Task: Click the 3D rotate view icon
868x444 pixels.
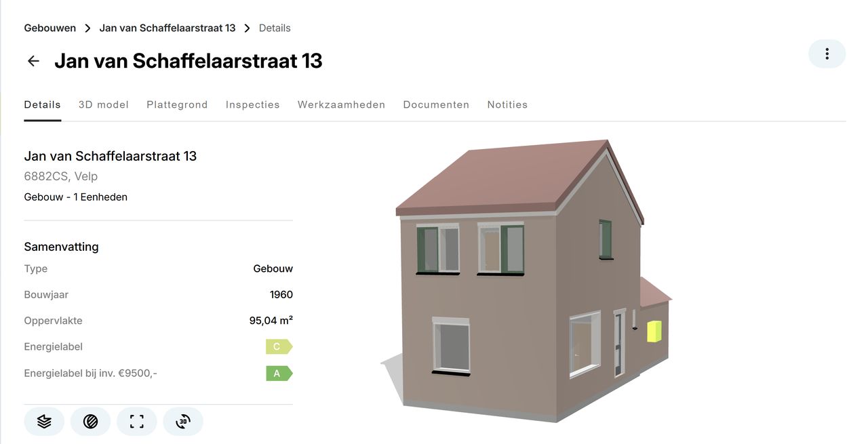Action: coord(183,422)
